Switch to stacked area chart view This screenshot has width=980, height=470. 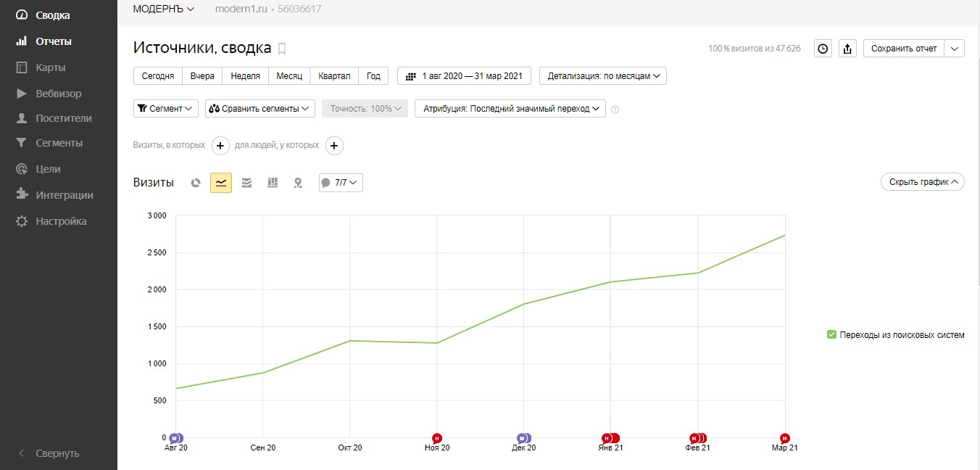(x=246, y=183)
